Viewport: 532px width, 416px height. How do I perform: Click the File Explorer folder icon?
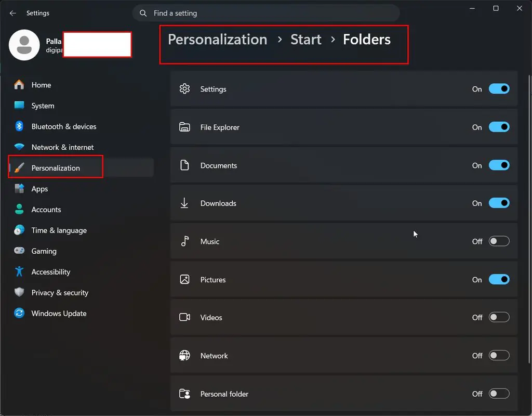tap(184, 127)
